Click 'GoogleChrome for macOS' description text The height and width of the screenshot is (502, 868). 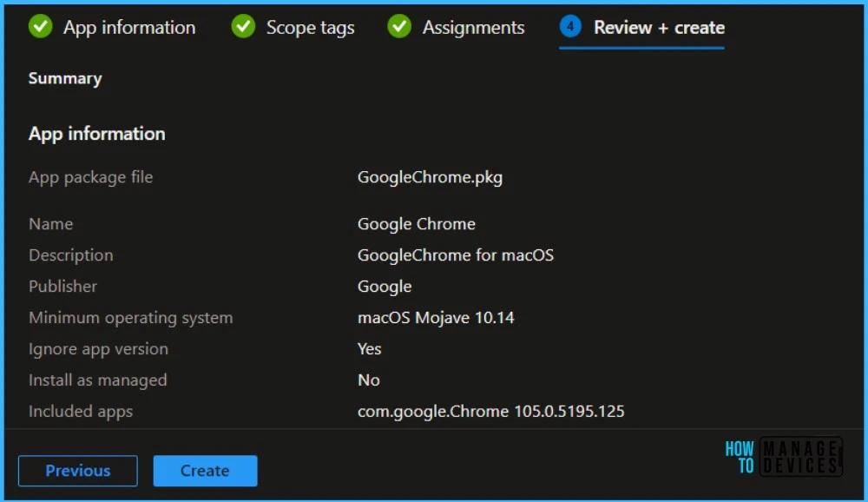pos(456,254)
